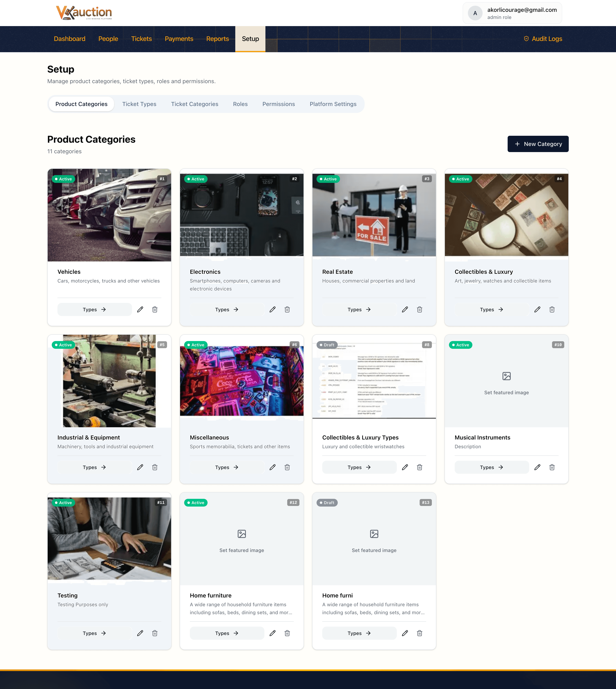Edit the Collectibles & Luxury Types category
Viewport: 616px width, 689px height.
pos(405,467)
